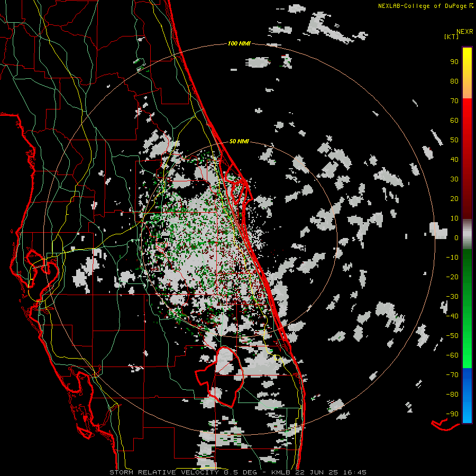Click the 10 value on the velocity scale
Screen dimensions: 476x476
[x=454, y=218]
